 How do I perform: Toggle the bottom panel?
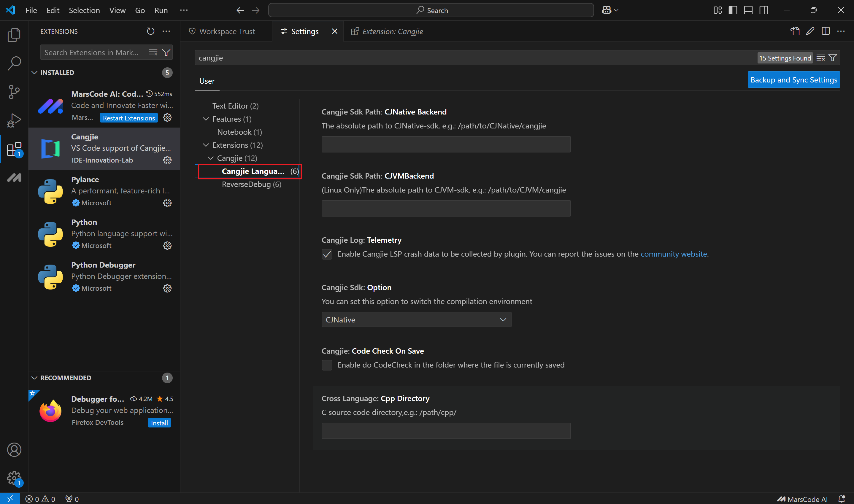(x=748, y=10)
